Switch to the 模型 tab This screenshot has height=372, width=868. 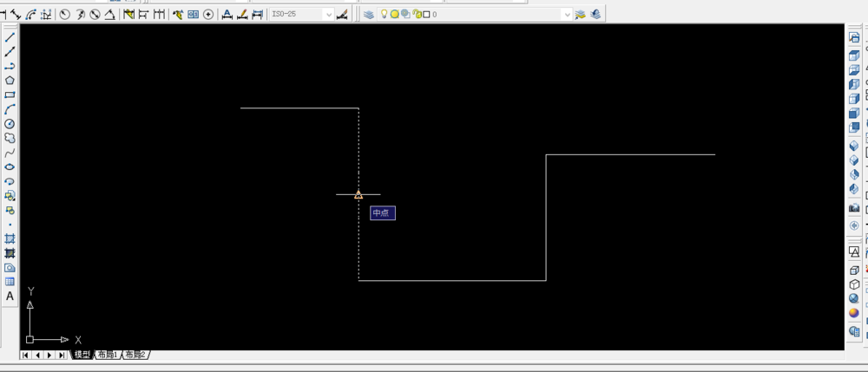click(82, 355)
